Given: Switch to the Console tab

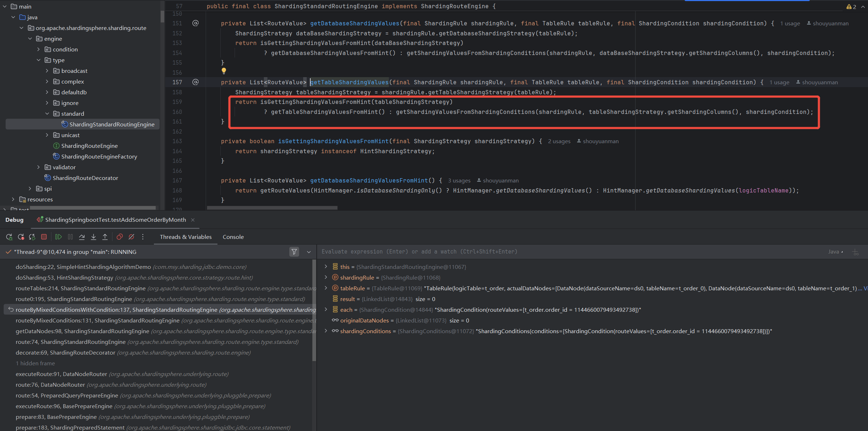Looking at the screenshot, I should pos(233,237).
